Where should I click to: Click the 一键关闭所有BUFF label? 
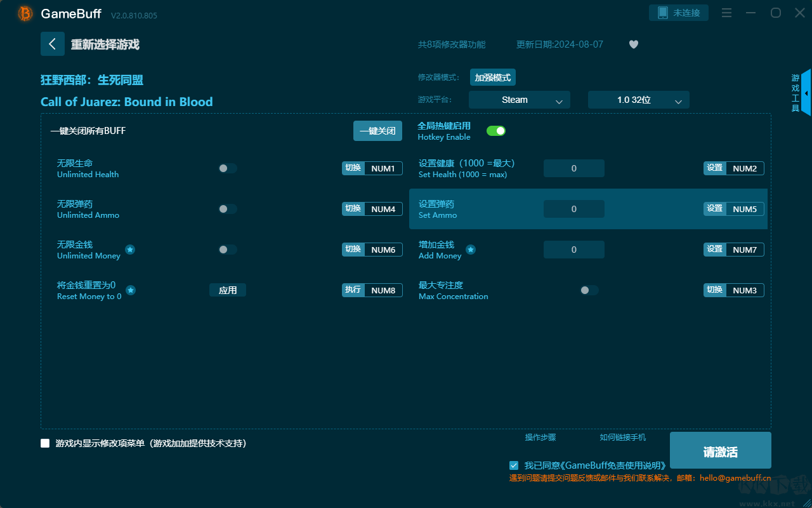pyautogui.click(x=88, y=131)
